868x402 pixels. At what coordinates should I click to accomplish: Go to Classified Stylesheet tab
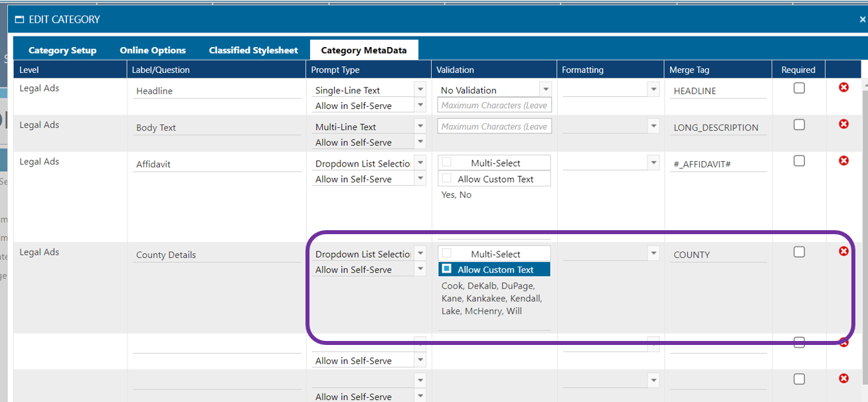click(253, 50)
